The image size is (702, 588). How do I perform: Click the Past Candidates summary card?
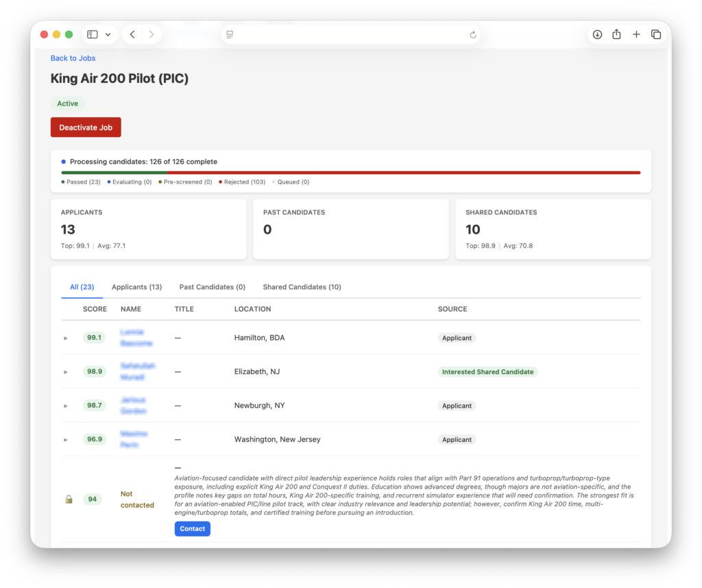[x=351, y=229]
